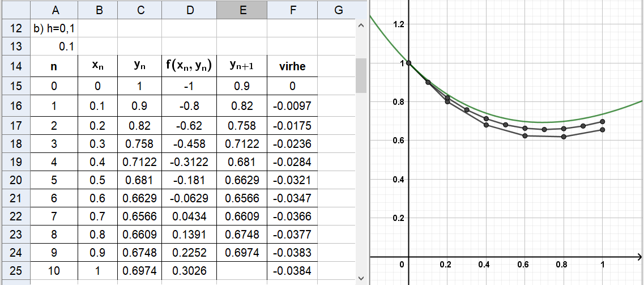Click the upper polyline endpoint at x=1
The width and height of the screenshot is (644, 285).
pos(602,121)
